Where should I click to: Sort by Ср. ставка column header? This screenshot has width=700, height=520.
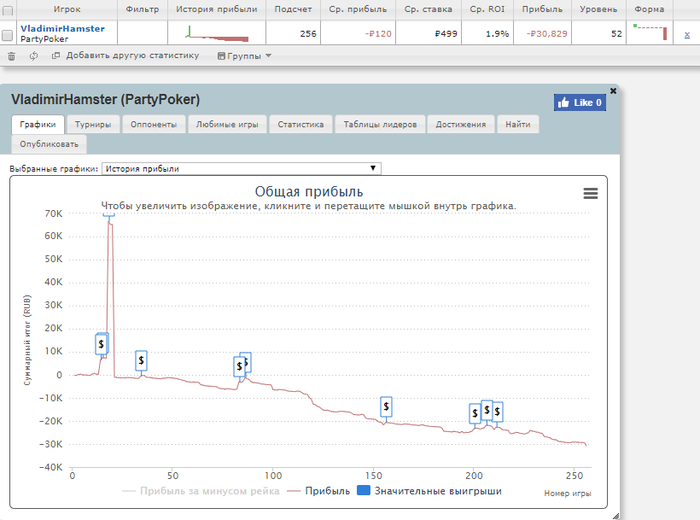pos(428,9)
